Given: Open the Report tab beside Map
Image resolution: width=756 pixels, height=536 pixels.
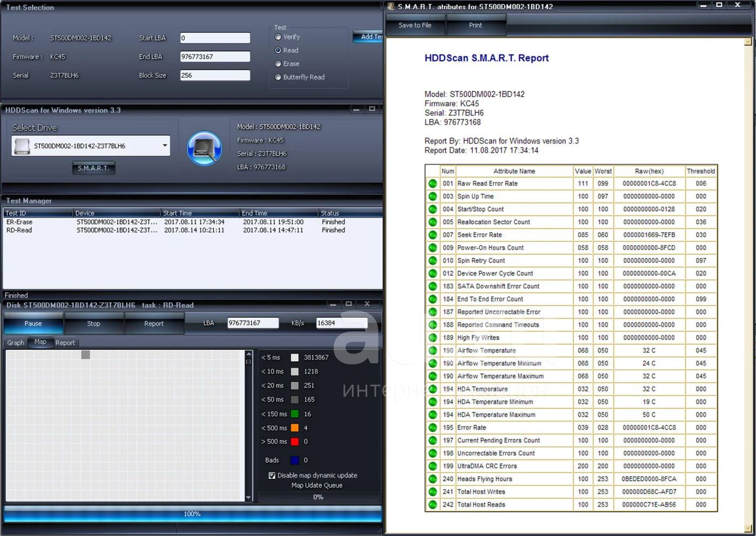Looking at the screenshot, I should pos(65,343).
